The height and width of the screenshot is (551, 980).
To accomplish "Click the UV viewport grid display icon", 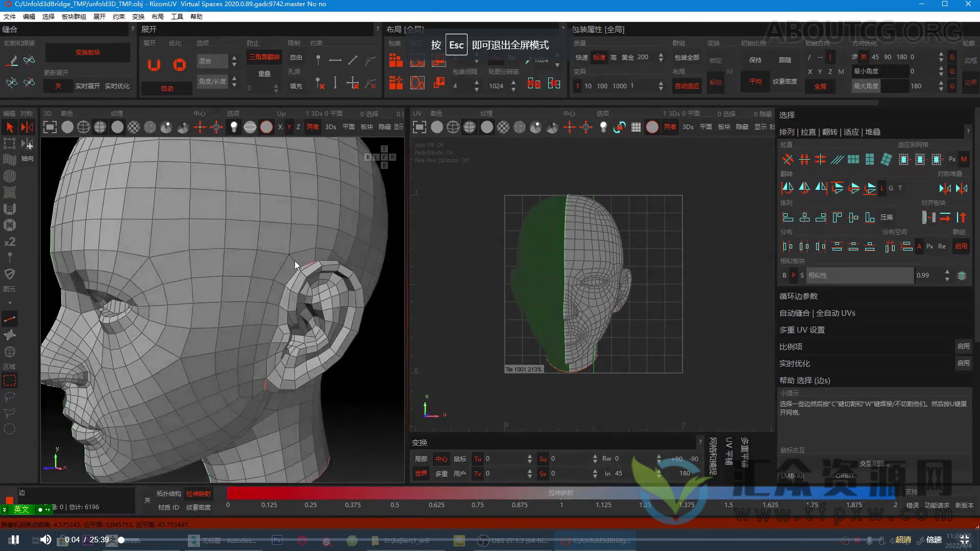I will click(x=636, y=127).
